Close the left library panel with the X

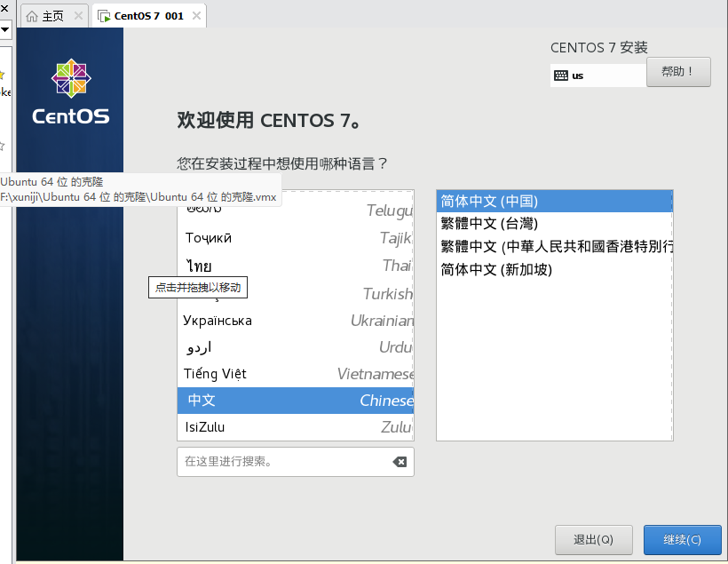[4, 8]
